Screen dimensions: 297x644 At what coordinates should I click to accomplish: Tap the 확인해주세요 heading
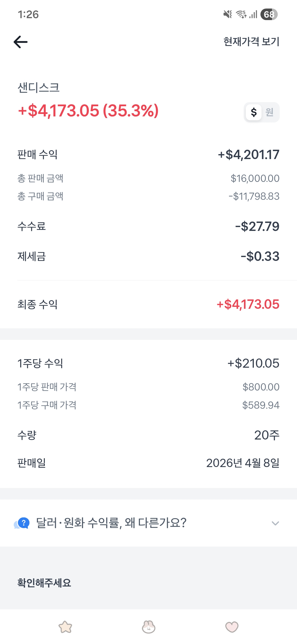coord(44,583)
